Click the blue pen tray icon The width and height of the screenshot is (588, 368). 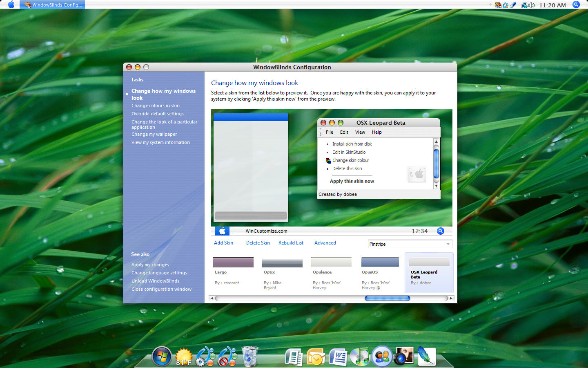tap(513, 5)
